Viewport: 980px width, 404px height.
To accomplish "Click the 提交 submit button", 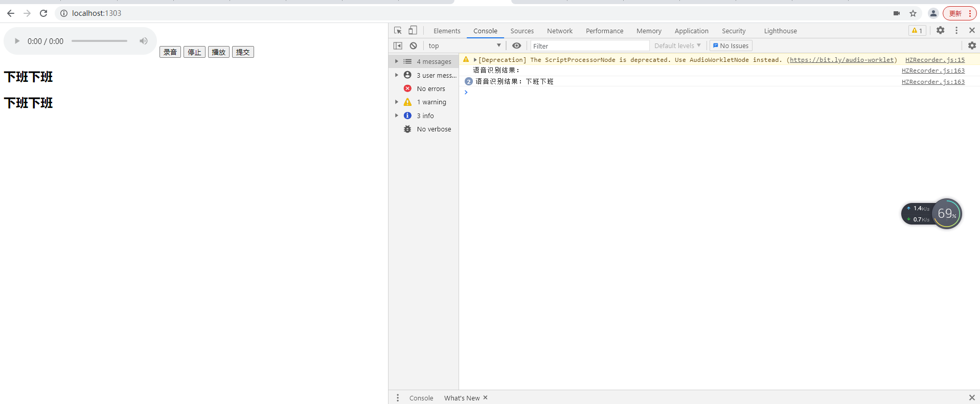I will click(243, 52).
